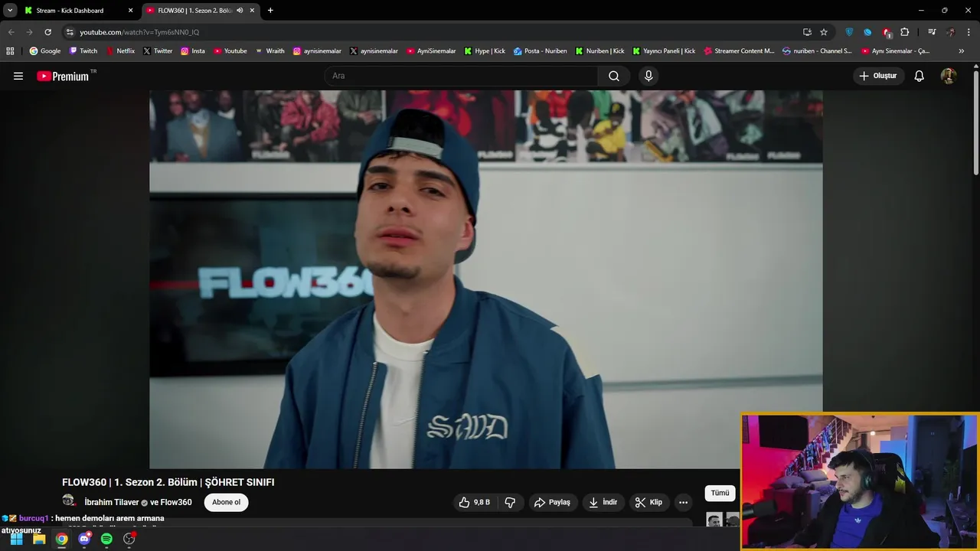Open Yayıncı Paneli | Kick bookmark
Screen dimensions: 980x551
coord(664,51)
